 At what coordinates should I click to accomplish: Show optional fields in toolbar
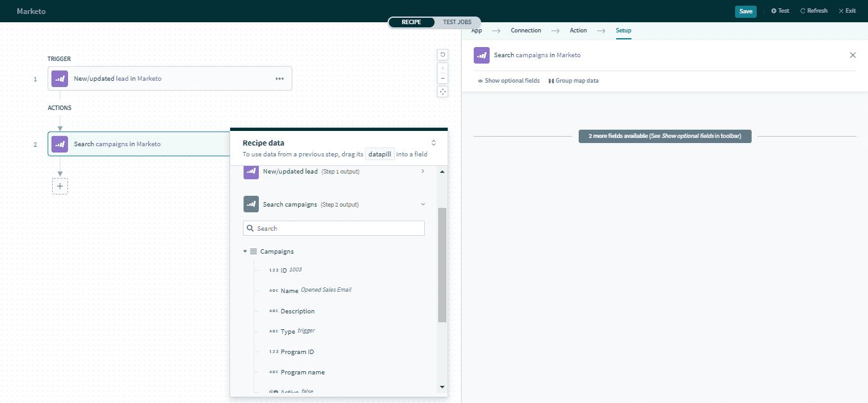[x=509, y=81]
